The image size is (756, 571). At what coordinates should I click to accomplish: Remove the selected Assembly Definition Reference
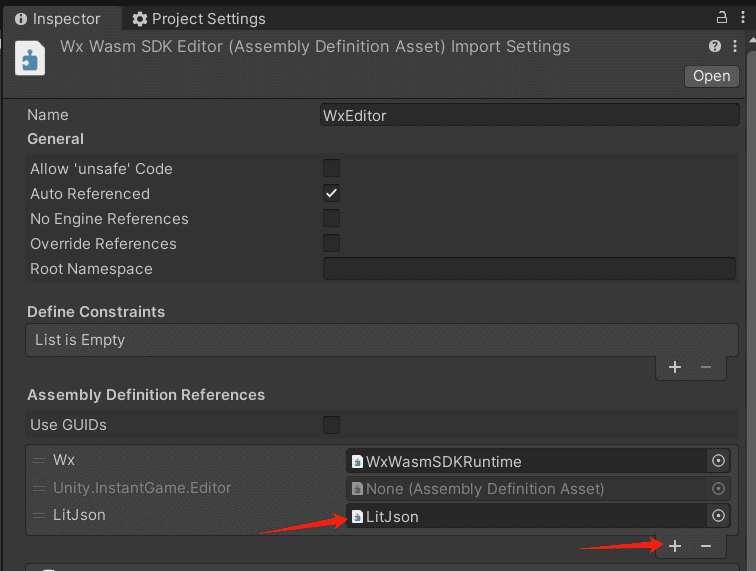pos(706,546)
